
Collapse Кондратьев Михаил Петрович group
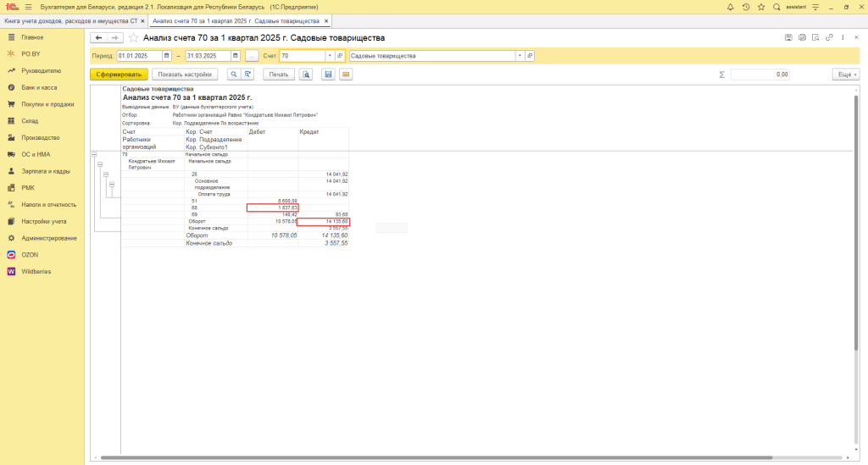point(100,165)
